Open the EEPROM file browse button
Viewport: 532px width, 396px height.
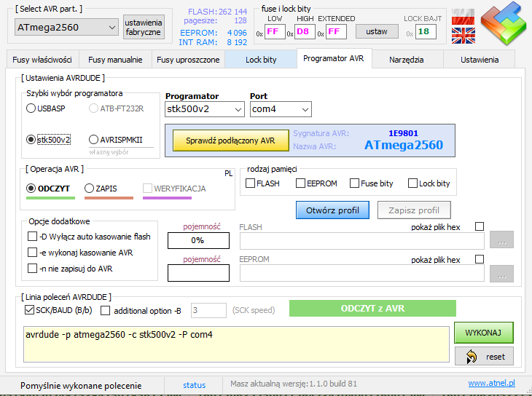(x=501, y=274)
